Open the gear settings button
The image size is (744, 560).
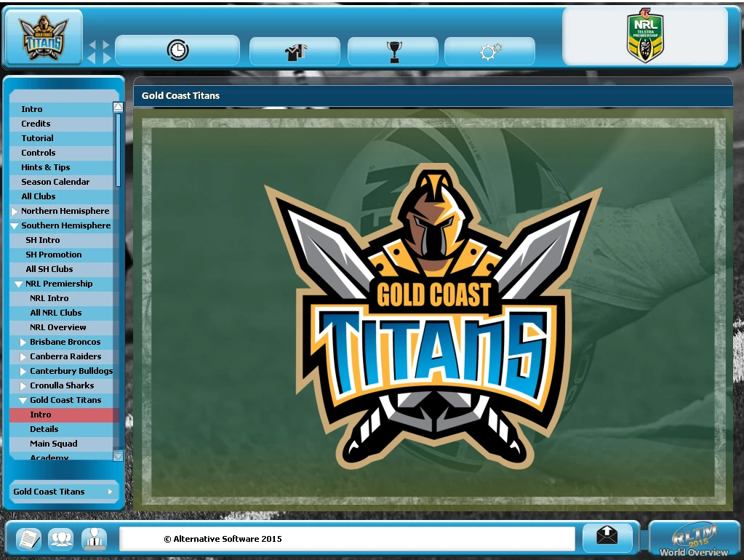[x=489, y=51]
